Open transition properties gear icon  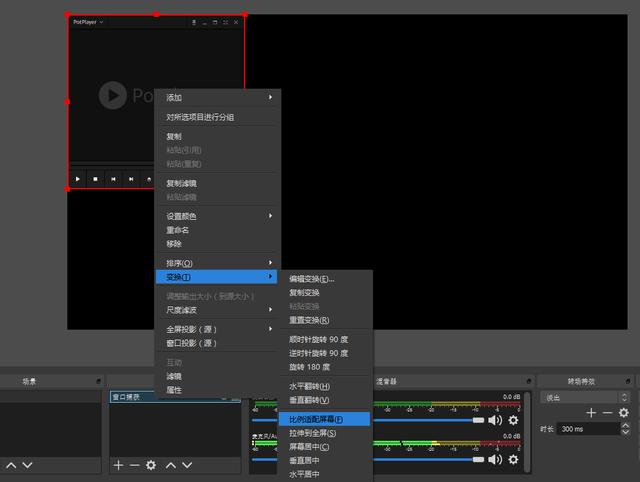click(x=624, y=413)
